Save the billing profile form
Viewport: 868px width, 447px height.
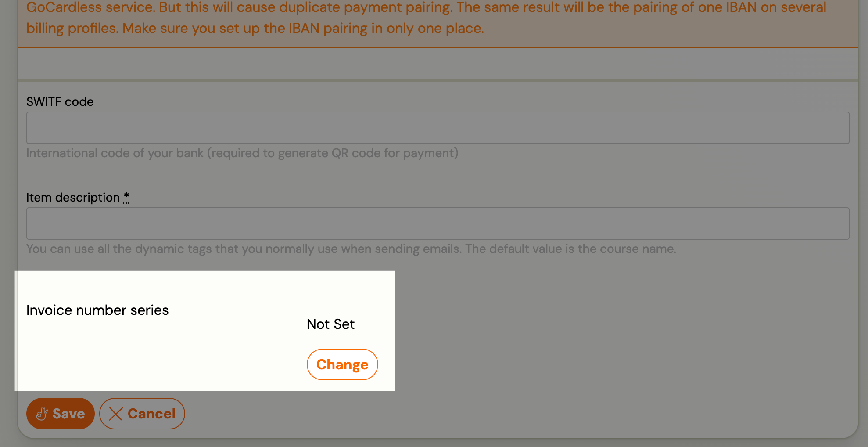61,414
